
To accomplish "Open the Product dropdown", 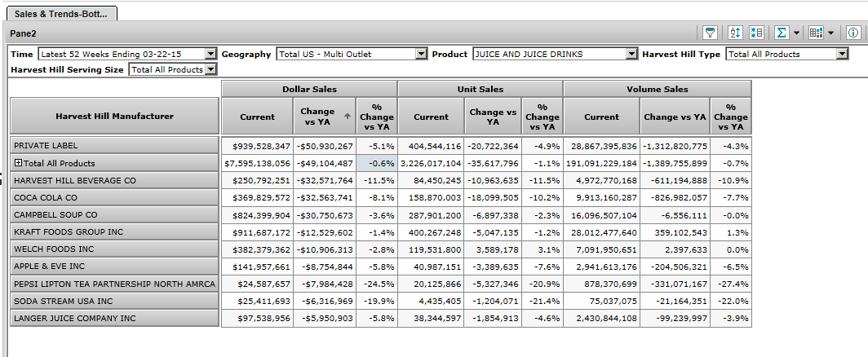I will click(x=631, y=54).
